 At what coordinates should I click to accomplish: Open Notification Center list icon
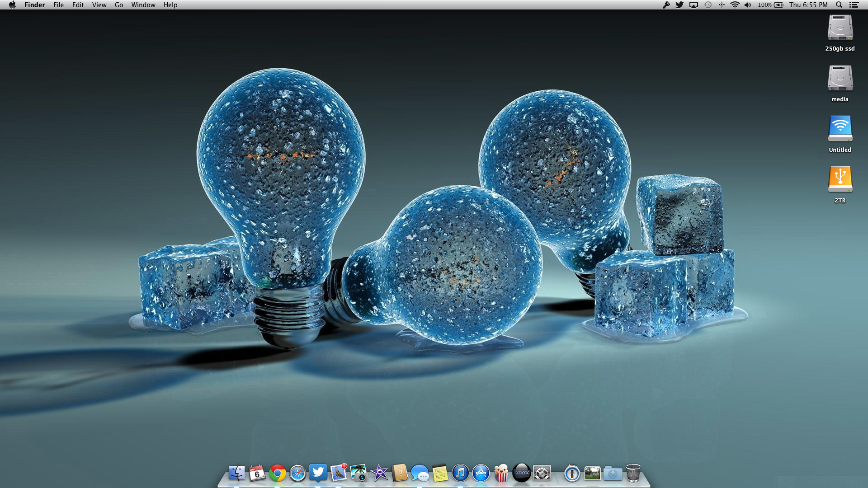pos(854,5)
